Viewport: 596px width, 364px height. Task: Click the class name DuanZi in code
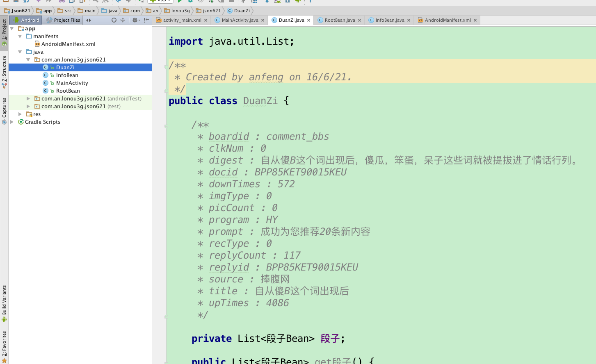[x=260, y=101]
